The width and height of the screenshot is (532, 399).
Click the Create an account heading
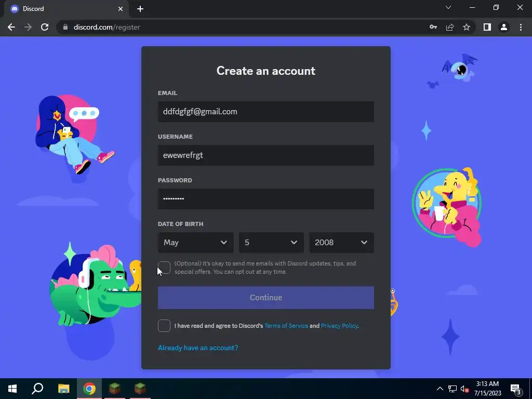point(265,71)
